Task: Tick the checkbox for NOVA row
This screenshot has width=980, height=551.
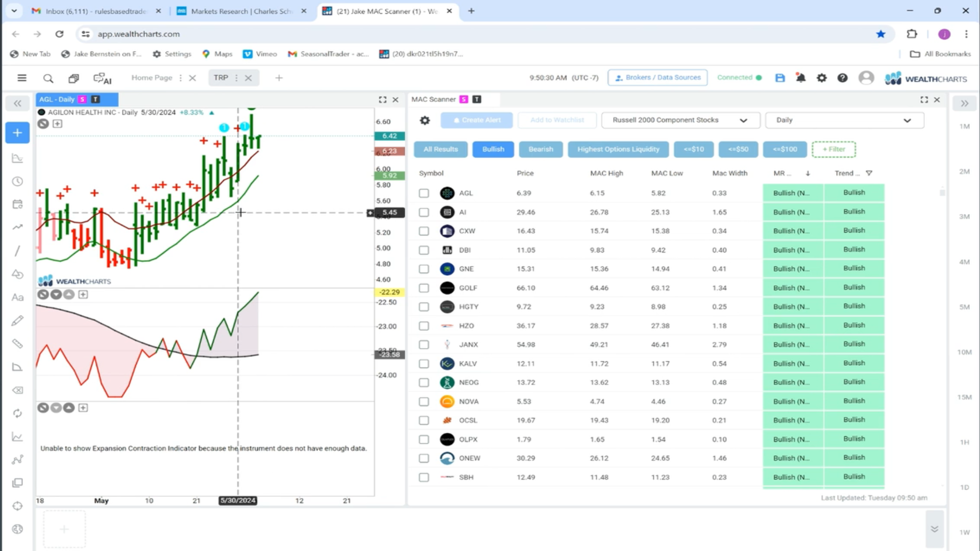Action: point(424,402)
